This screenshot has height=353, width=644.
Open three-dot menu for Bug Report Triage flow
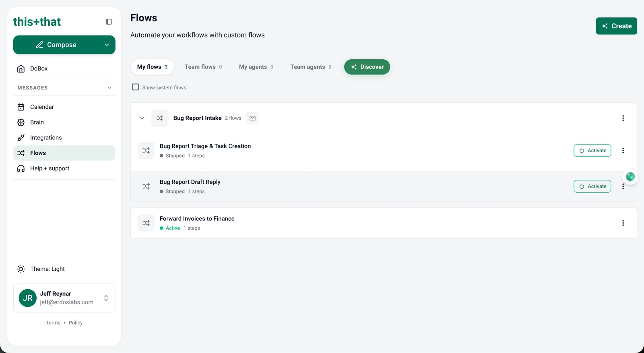pyautogui.click(x=623, y=150)
